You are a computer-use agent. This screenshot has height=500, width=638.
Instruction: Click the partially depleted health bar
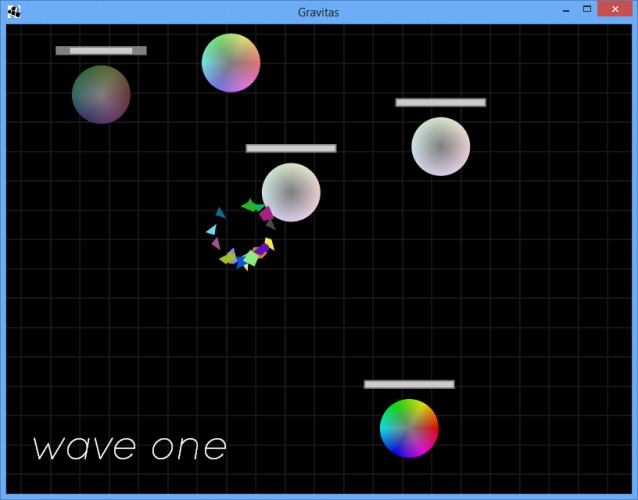101,50
